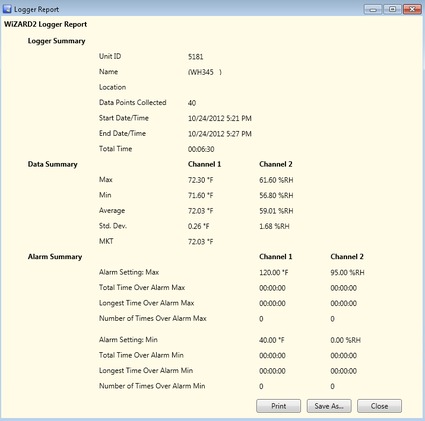Close window with red X button
Image resolution: width=425 pixels, height=421 pixels.
pos(412,9)
